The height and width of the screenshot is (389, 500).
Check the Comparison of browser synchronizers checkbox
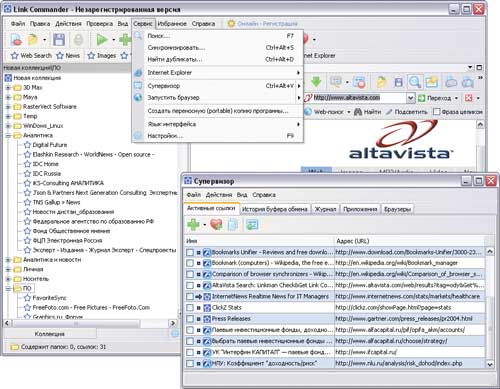pyautogui.click(x=190, y=274)
